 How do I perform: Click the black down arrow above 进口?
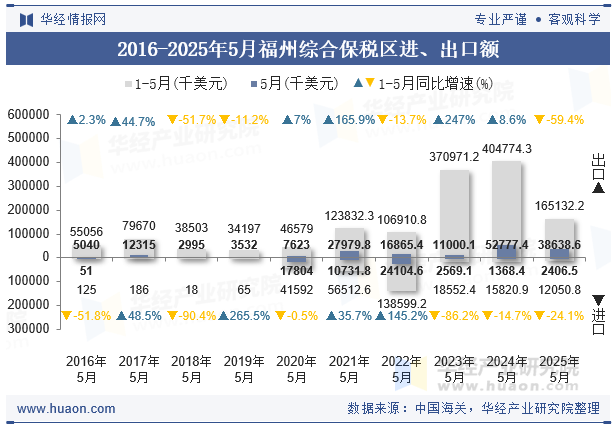pyautogui.click(x=599, y=301)
